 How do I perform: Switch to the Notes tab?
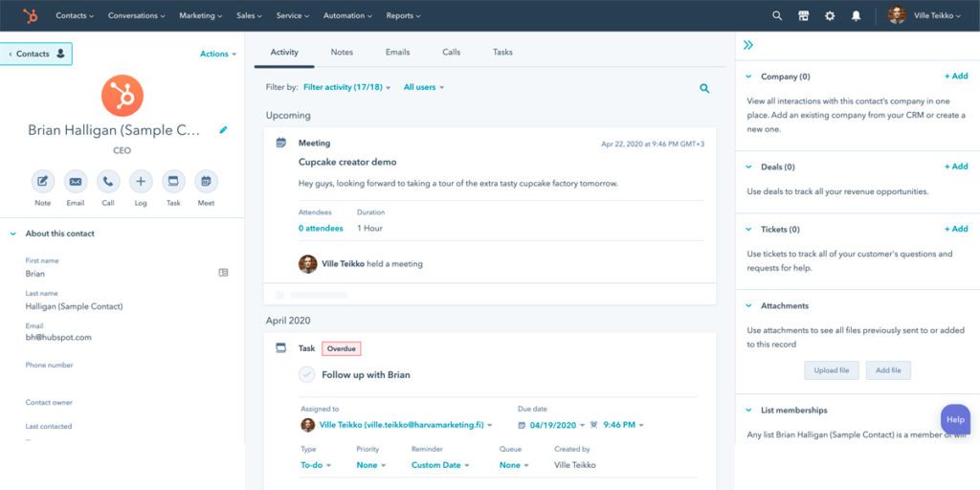pyautogui.click(x=342, y=53)
